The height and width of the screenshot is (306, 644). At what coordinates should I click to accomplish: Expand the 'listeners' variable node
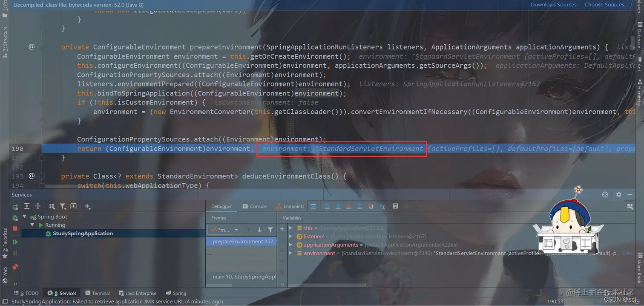pos(290,236)
